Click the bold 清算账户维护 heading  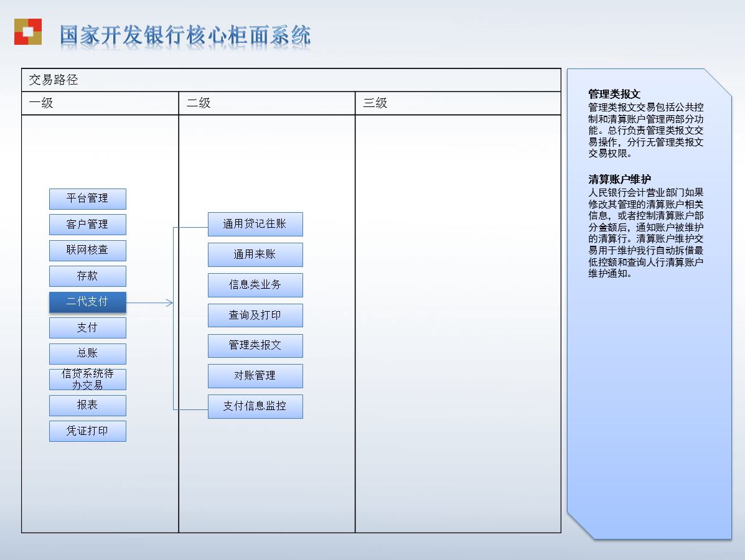[619, 179]
